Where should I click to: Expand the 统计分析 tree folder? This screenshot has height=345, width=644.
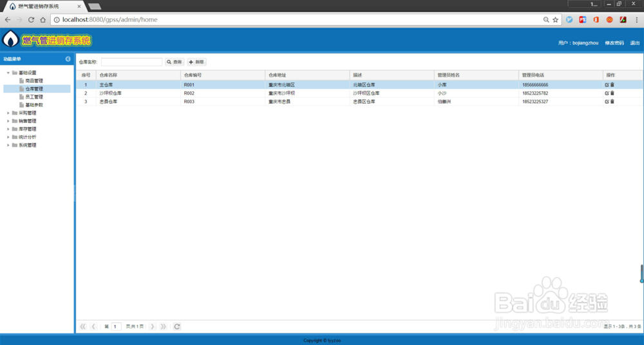click(x=8, y=137)
